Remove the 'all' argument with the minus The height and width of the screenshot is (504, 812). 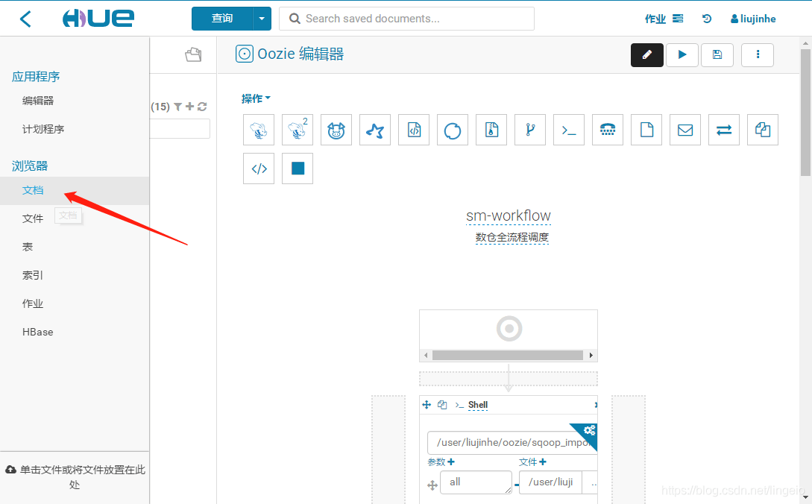(516, 485)
